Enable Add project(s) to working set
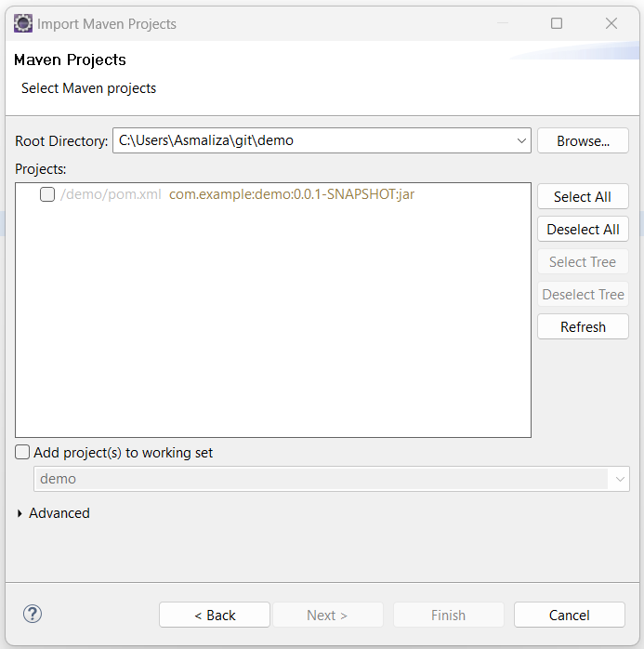 (22, 453)
